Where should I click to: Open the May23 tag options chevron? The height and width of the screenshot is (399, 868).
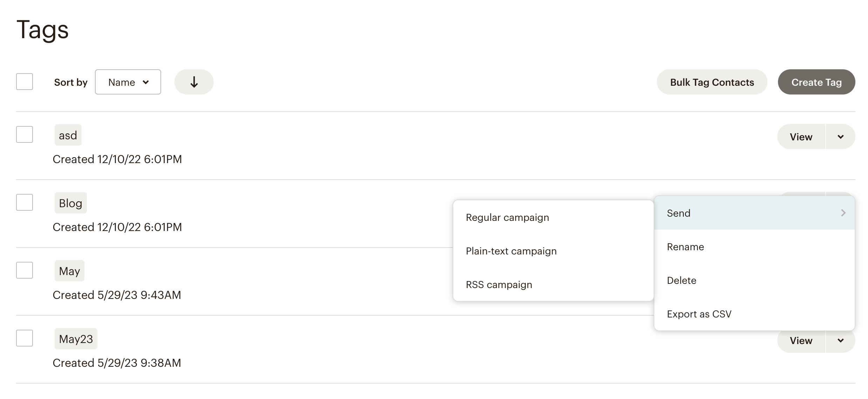click(x=840, y=340)
